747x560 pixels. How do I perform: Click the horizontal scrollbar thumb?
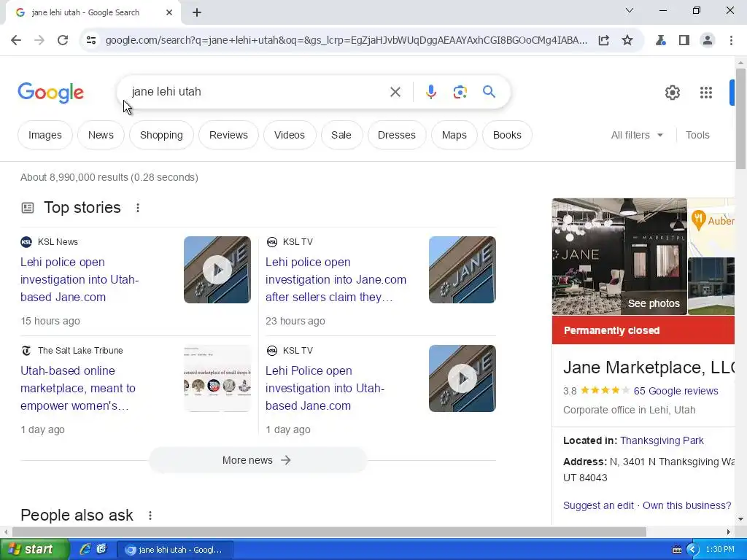[x=329, y=532]
